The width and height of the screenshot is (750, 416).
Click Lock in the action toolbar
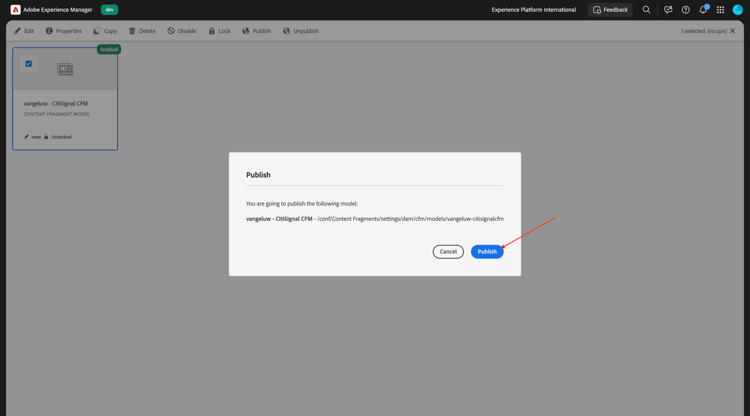point(220,31)
